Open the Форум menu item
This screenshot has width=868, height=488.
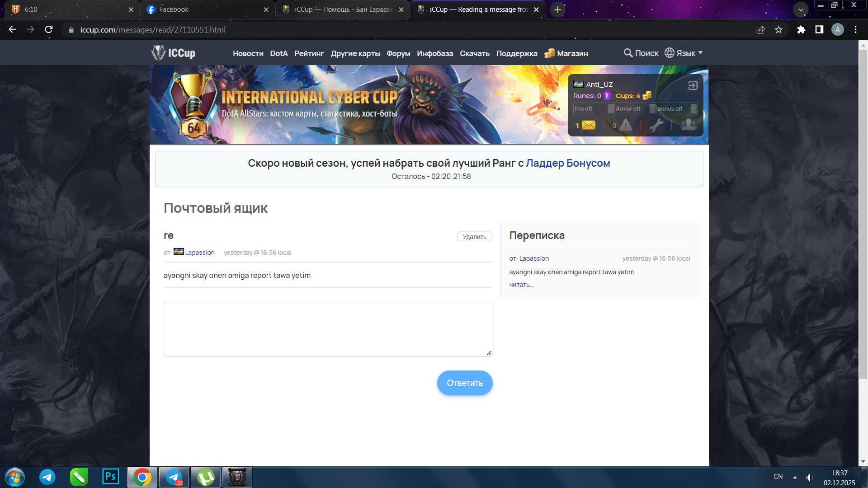pyautogui.click(x=398, y=53)
